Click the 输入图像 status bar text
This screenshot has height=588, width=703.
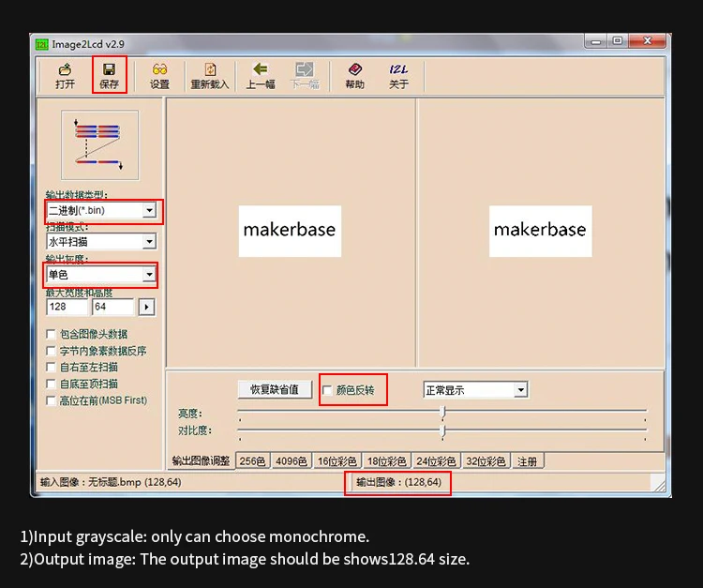point(111,482)
